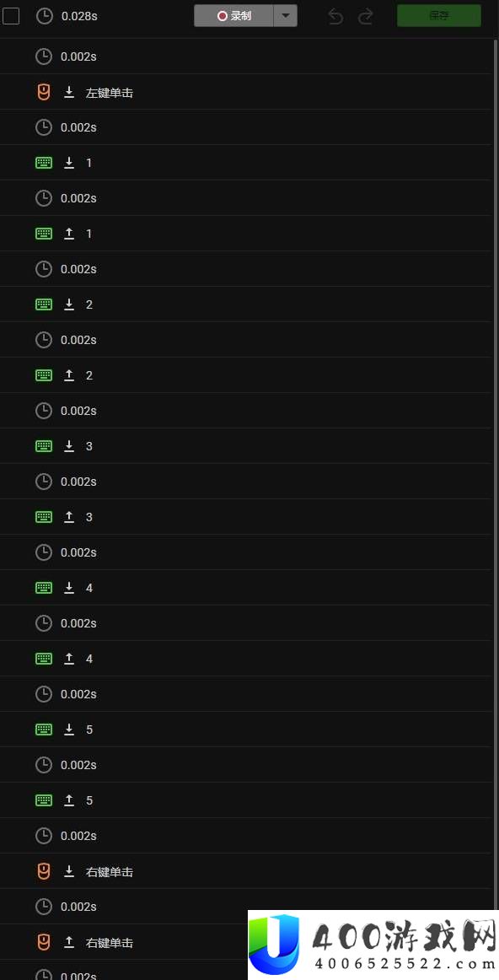This screenshot has height=980, width=499.
Task: Select the key 2 up event row
Action: point(245,375)
